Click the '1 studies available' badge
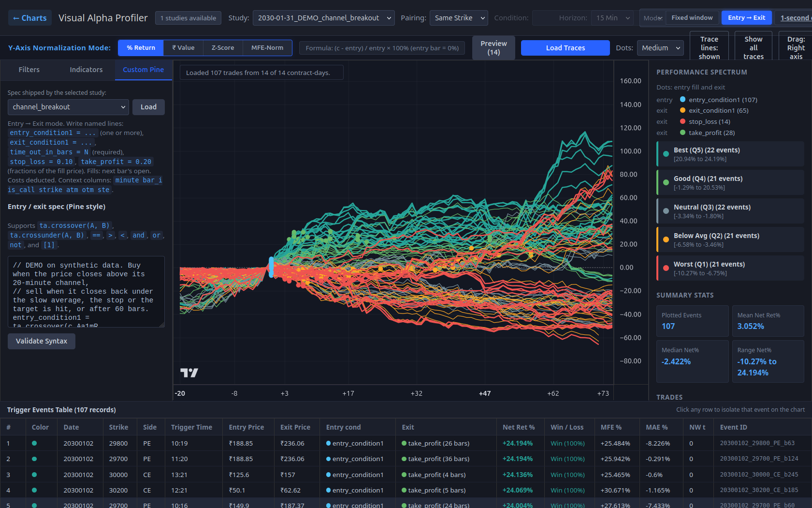This screenshot has height=508, width=812. click(x=188, y=18)
